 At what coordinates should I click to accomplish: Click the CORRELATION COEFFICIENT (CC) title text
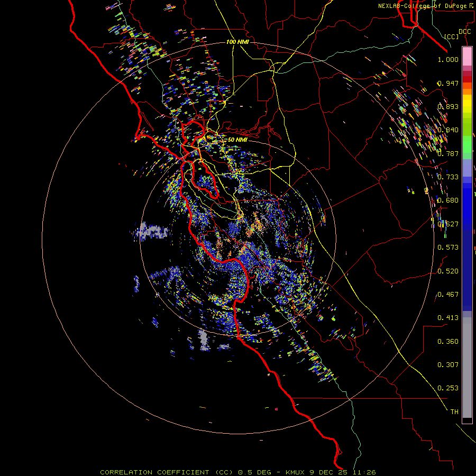pyautogui.click(x=167, y=472)
